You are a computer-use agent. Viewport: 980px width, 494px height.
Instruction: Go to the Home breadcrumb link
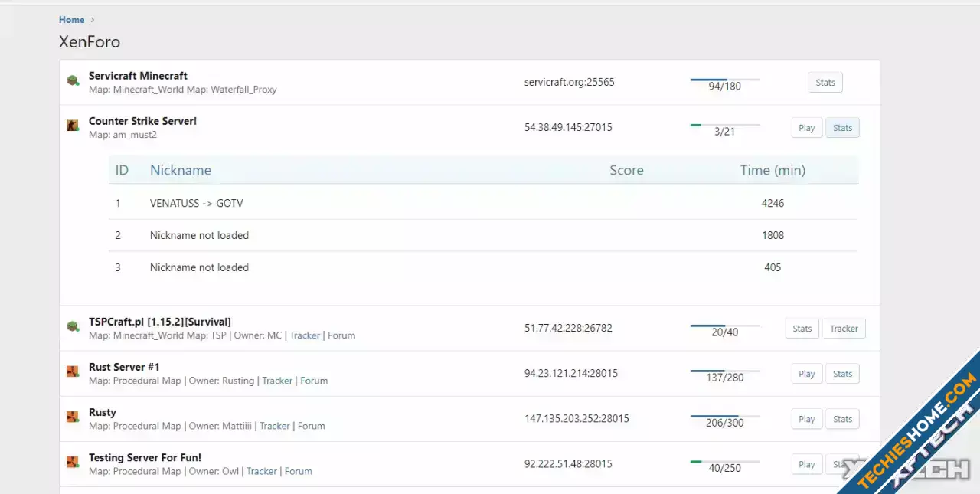click(x=72, y=20)
